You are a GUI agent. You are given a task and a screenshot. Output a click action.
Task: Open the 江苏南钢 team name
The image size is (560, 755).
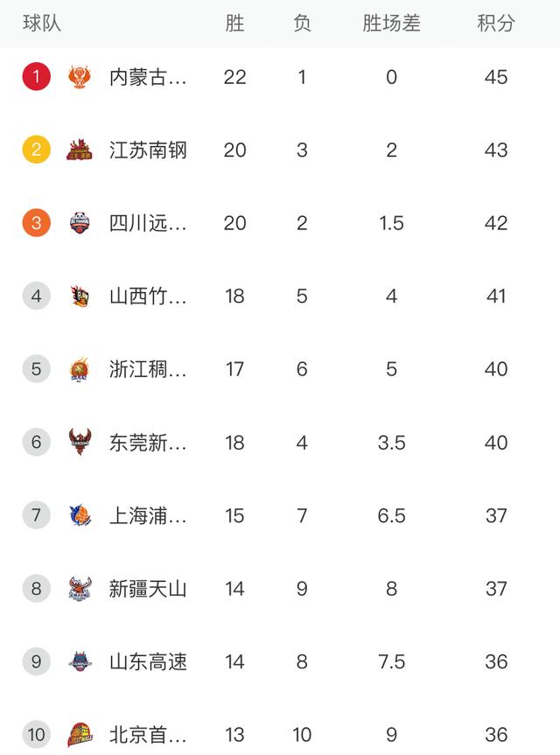tap(148, 150)
